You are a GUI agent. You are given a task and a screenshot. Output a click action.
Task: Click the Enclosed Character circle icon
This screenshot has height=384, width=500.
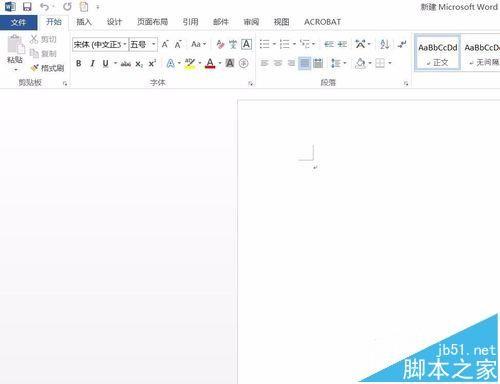point(244,63)
